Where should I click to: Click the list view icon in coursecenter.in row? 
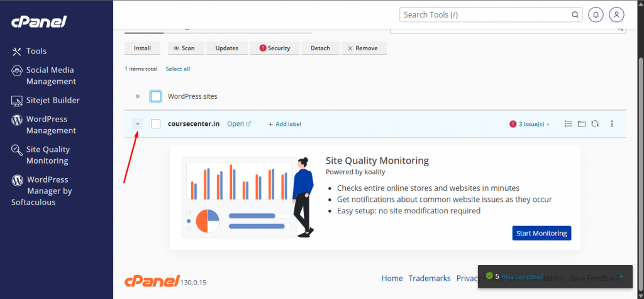[x=569, y=123]
